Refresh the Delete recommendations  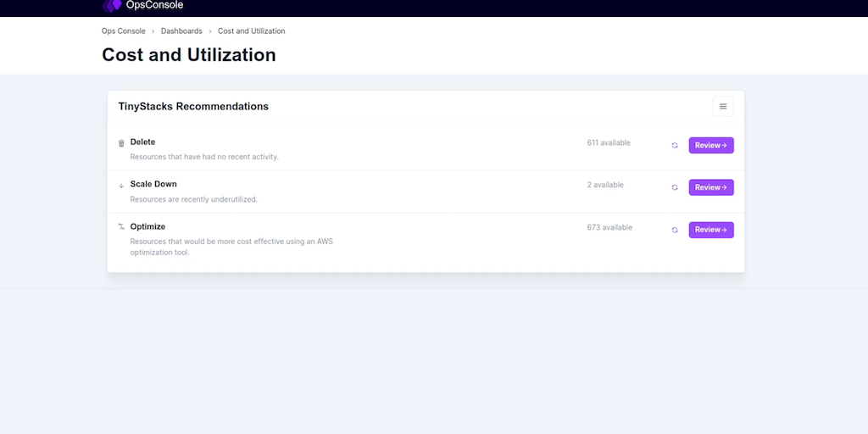pos(675,146)
